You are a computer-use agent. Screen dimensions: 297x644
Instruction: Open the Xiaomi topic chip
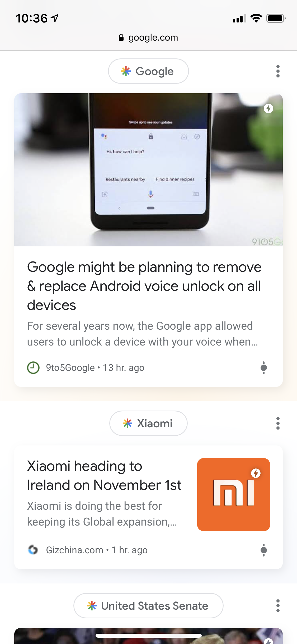148,423
